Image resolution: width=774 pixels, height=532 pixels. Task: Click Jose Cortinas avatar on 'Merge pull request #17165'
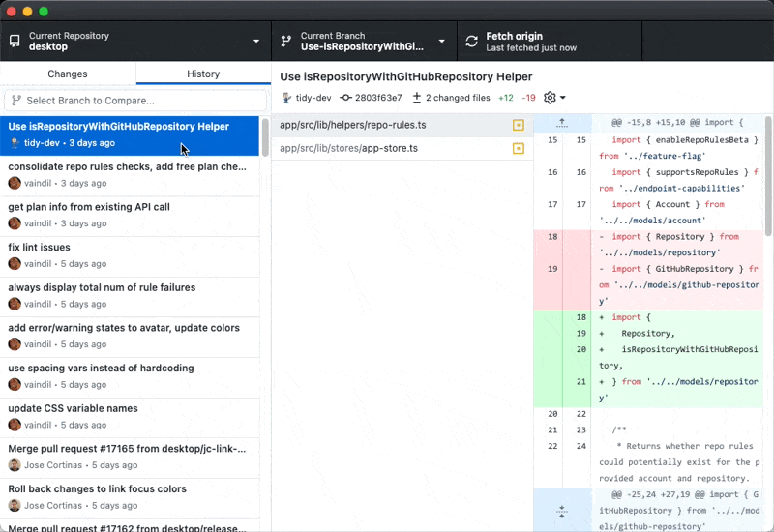pos(15,465)
